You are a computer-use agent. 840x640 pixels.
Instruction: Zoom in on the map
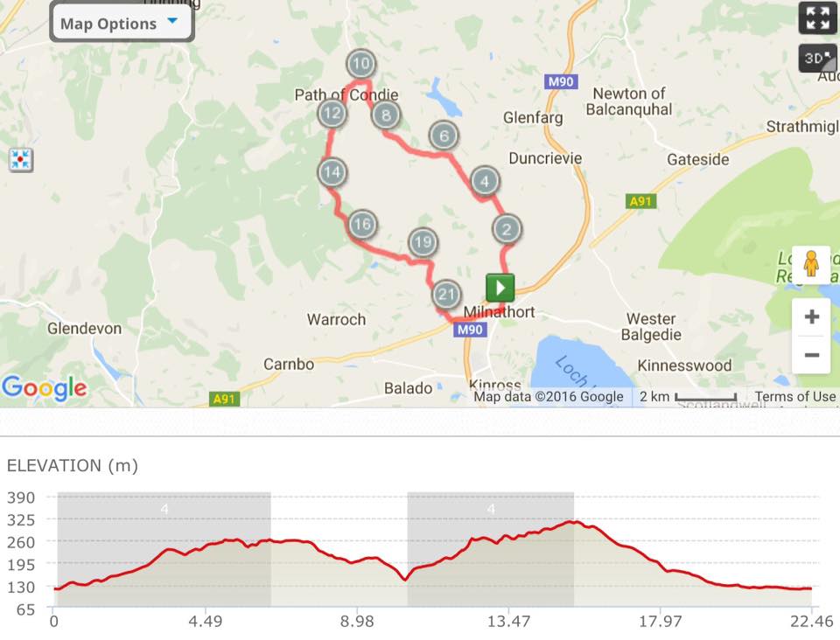tap(811, 317)
